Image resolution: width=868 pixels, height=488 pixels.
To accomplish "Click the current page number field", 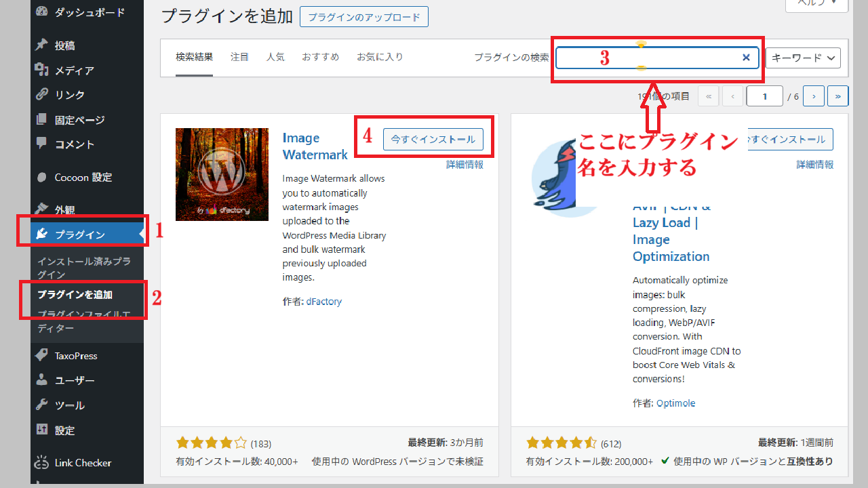I will 765,96.
